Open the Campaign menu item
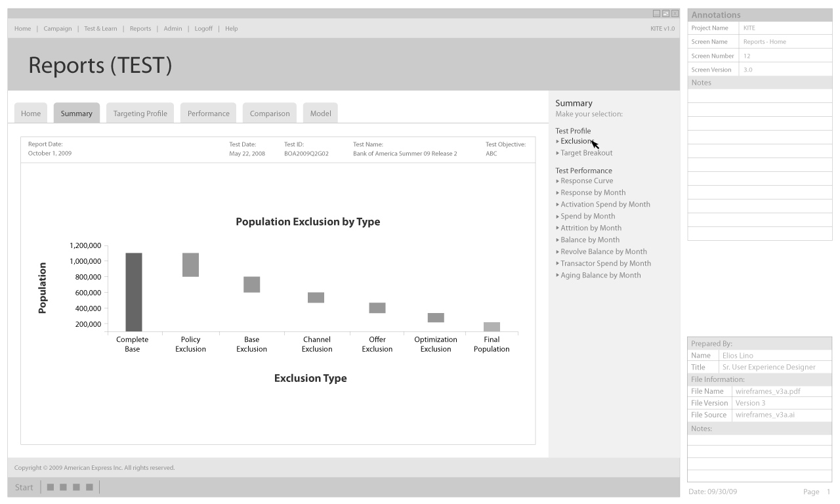This screenshot has width=840, height=504. tap(58, 29)
